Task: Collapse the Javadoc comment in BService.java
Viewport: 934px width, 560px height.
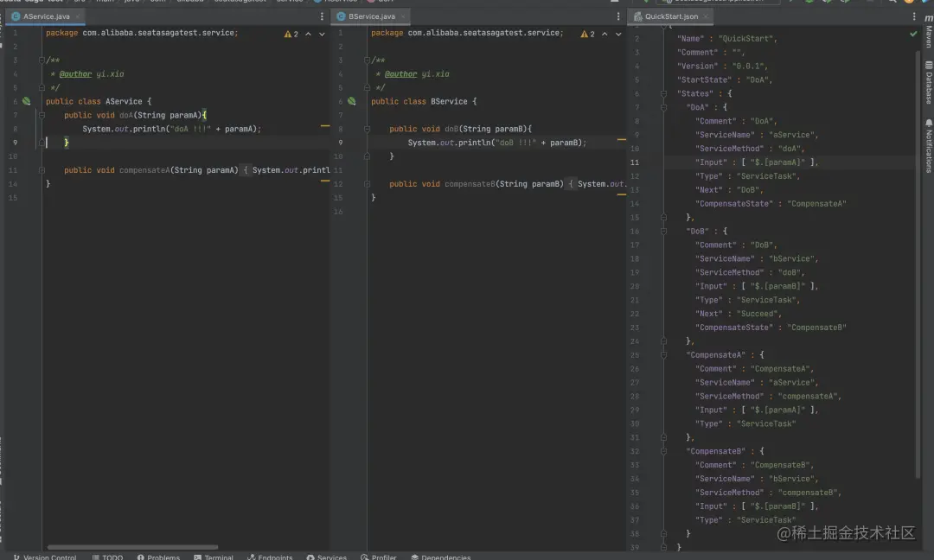Action: [367, 60]
